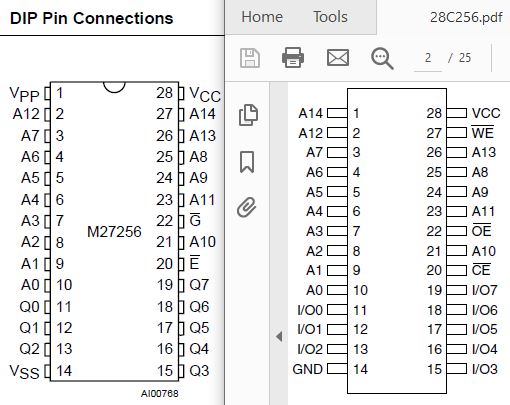Screen dimensions: 510x405
Task: Show page thumbnails panel in sidebar
Action: click(x=248, y=115)
